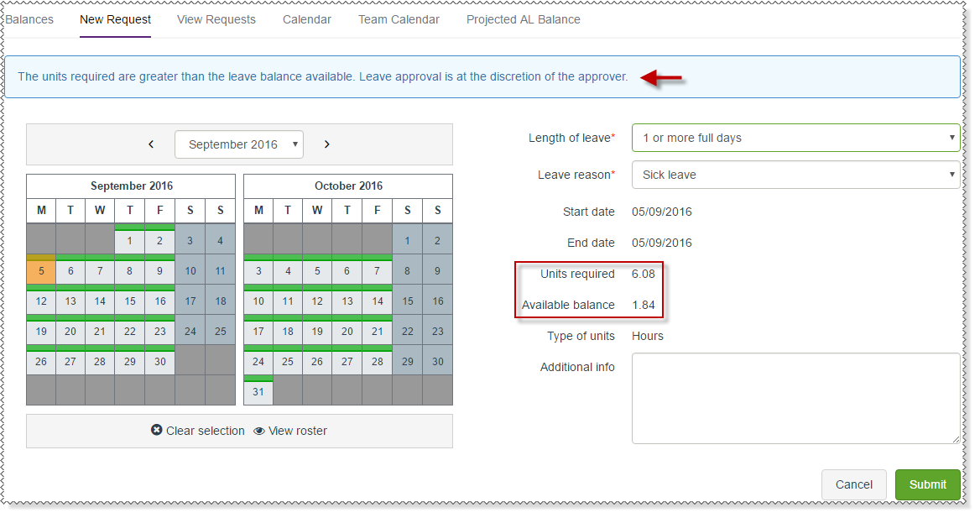Open the Projected AL Balance tab
The image size is (980, 518).
pyautogui.click(x=524, y=19)
